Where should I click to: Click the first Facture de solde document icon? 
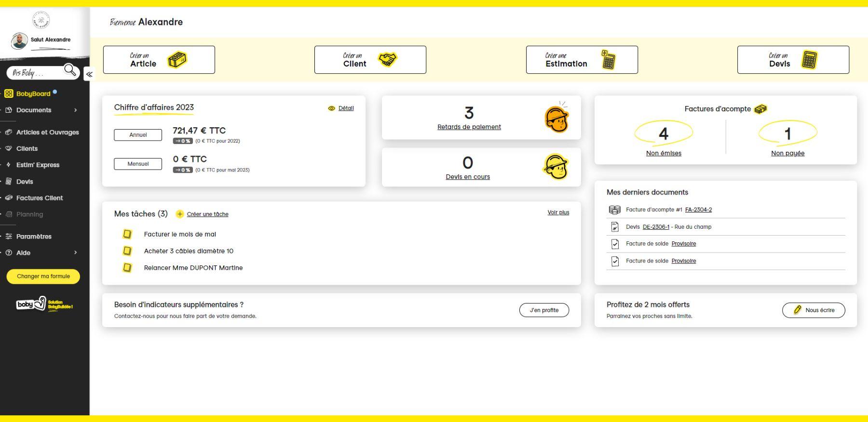[x=615, y=244]
